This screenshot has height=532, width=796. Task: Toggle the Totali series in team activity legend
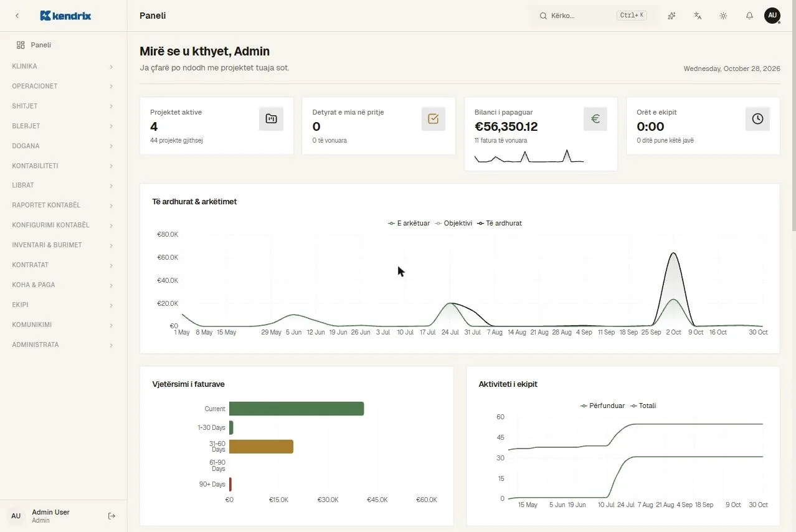pos(643,406)
